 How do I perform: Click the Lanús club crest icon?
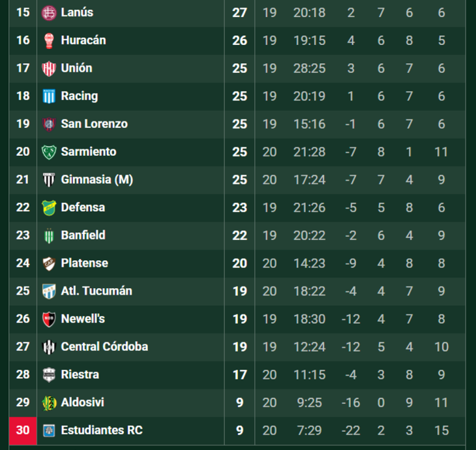(49, 13)
